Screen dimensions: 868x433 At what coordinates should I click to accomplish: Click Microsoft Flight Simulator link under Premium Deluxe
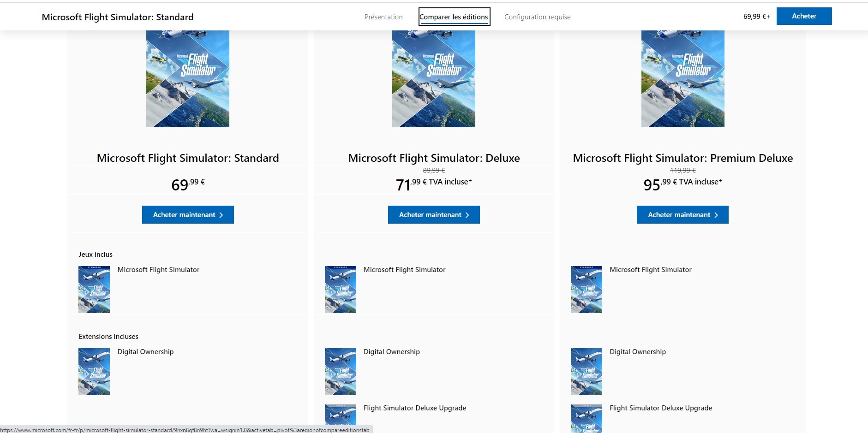tap(651, 270)
